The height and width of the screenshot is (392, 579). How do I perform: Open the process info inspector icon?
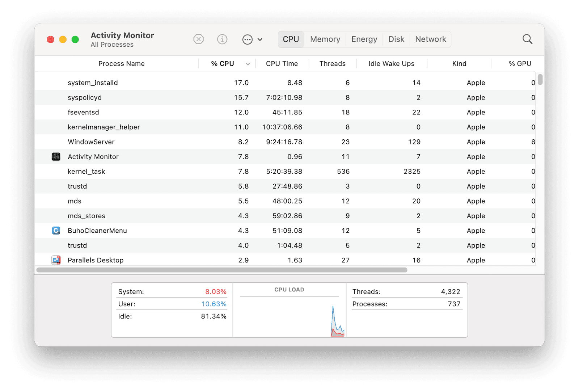coord(222,39)
